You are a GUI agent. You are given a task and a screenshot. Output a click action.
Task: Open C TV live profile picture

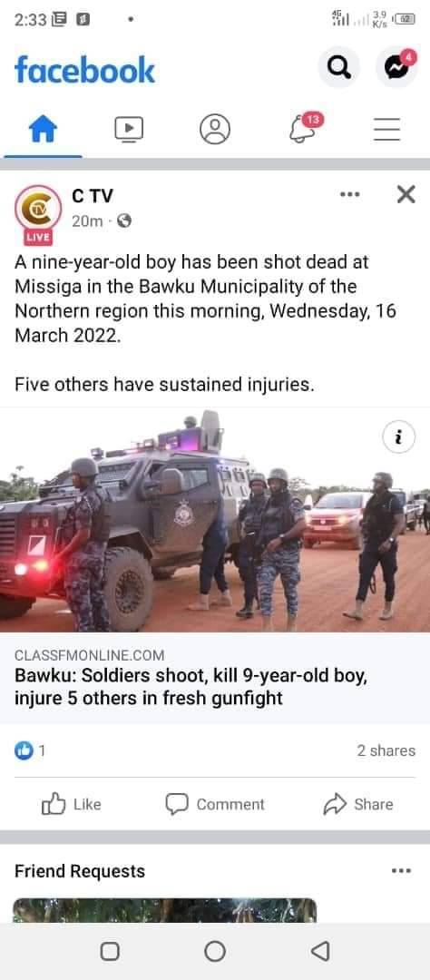coord(38,213)
